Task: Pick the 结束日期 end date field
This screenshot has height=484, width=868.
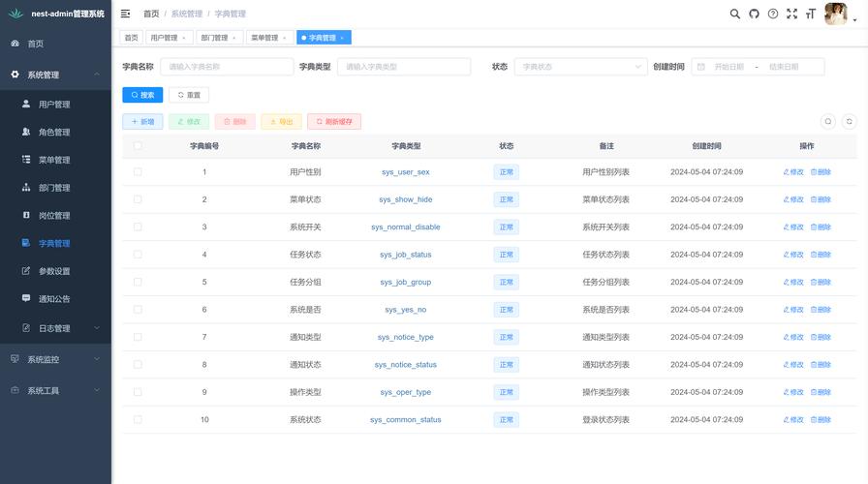Action: (784, 67)
